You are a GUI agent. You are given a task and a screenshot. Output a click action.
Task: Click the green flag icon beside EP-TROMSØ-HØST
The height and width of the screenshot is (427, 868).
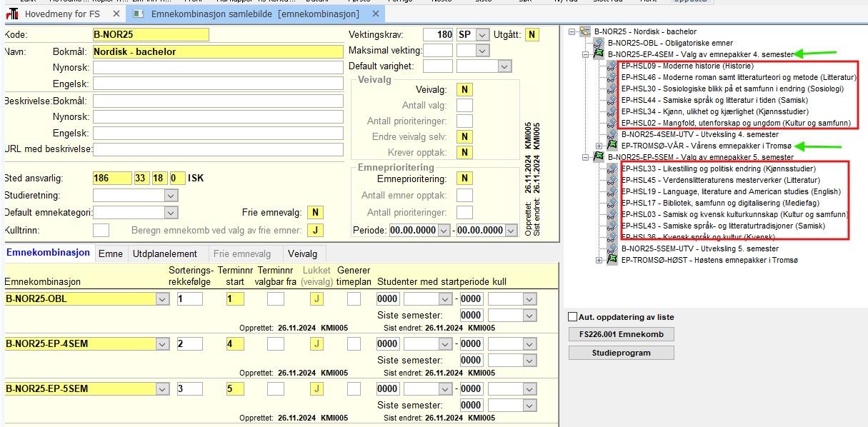612,260
